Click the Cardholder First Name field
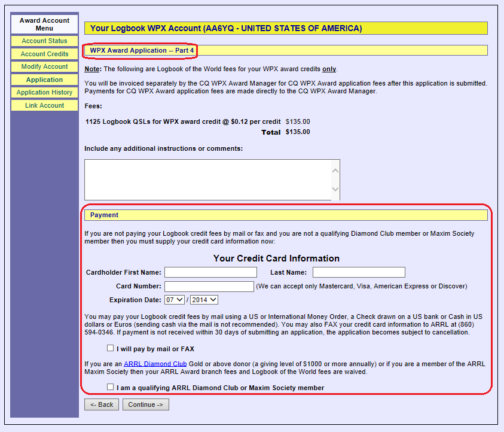This screenshot has width=504, height=432. click(x=210, y=272)
